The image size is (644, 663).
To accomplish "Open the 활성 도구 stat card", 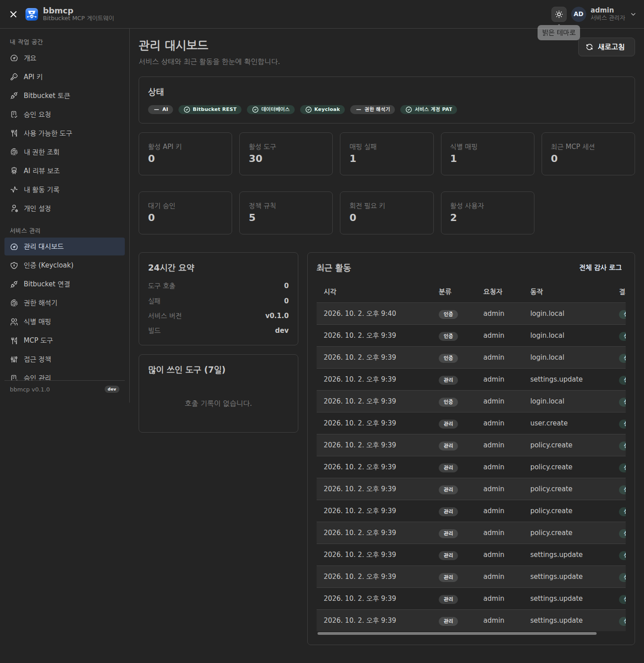I will coord(286,154).
